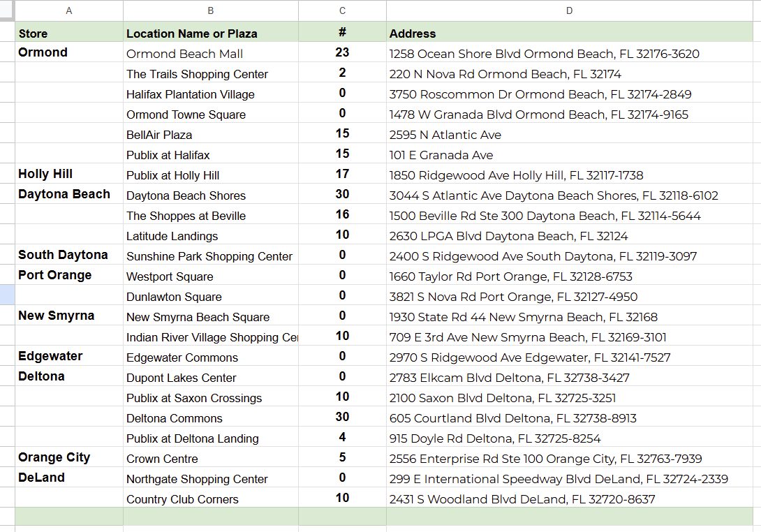Select 'Publix at Saxon Crossings' cell
The width and height of the screenshot is (761, 532).
[x=211, y=397]
